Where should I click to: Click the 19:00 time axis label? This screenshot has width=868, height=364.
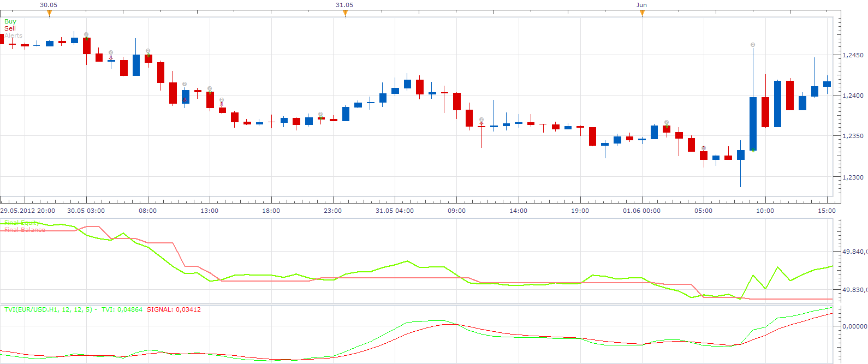pyautogui.click(x=580, y=211)
